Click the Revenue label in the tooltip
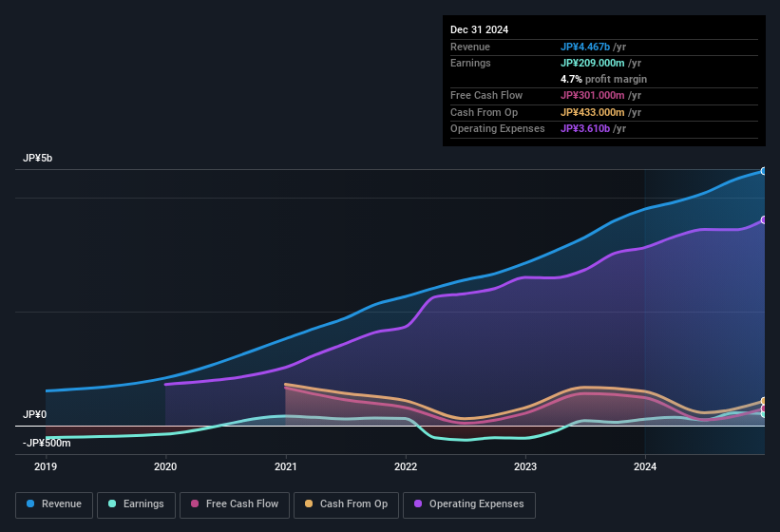Screen dimensions: 780x532 470,47
